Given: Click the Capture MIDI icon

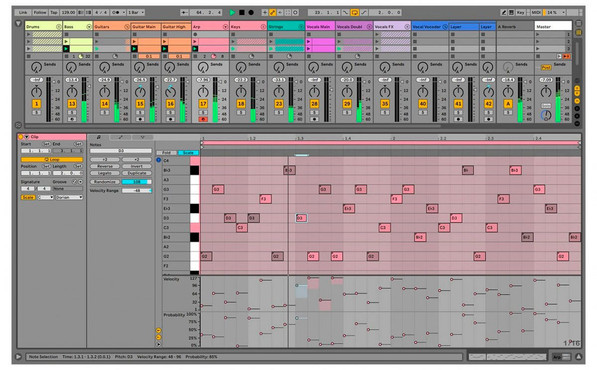Looking at the screenshot, I should pyautogui.click(x=288, y=13).
